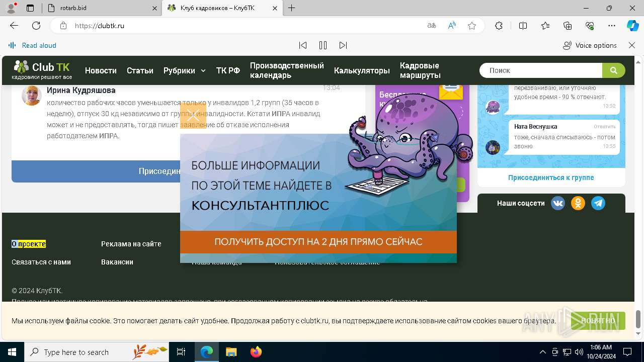
Task: Add page to favorites star
Action: [x=472, y=26]
